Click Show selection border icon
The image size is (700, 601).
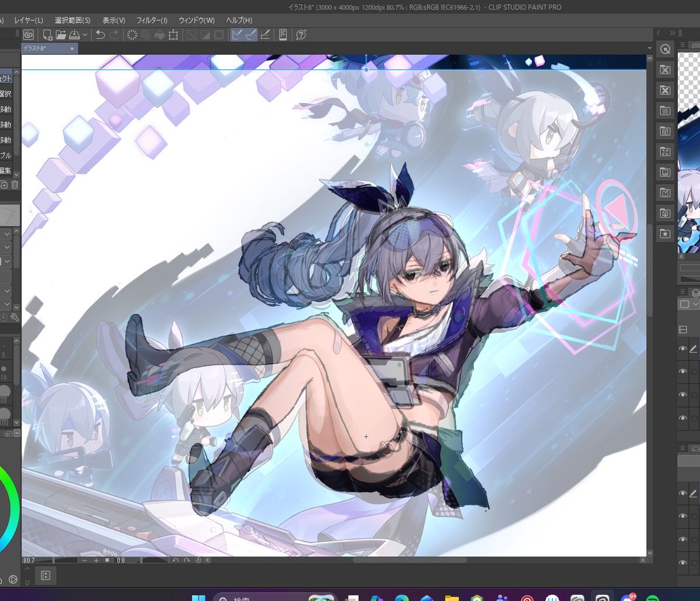tap(219, 35)
